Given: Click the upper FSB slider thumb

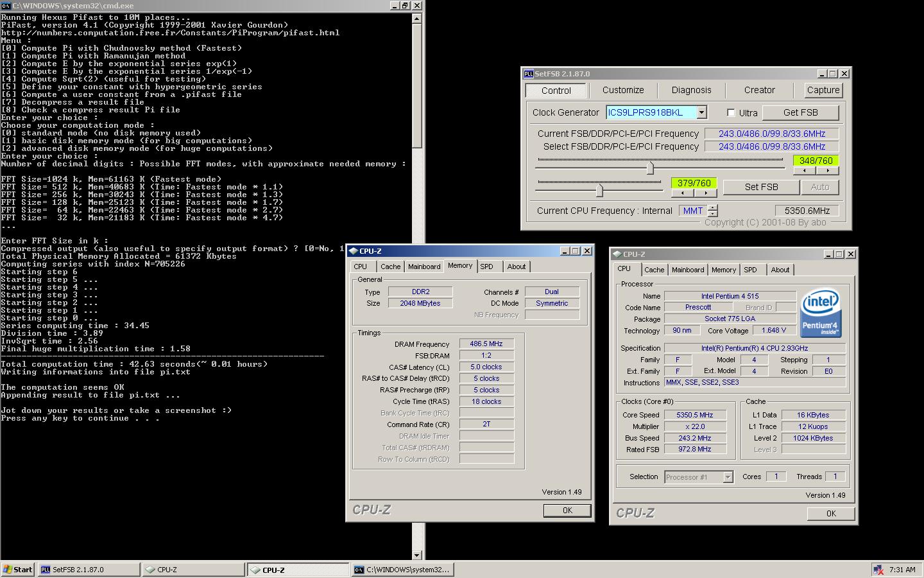Looking at the screenshot, I should tap(650, 168).
